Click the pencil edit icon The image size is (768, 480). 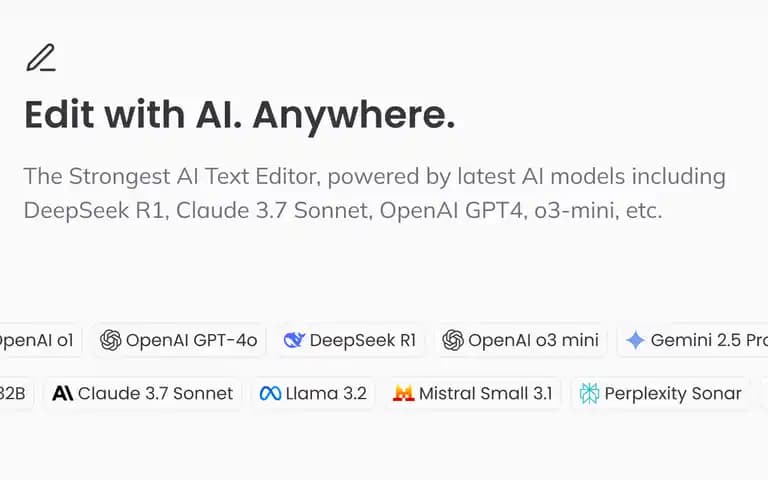coord(41,58)
